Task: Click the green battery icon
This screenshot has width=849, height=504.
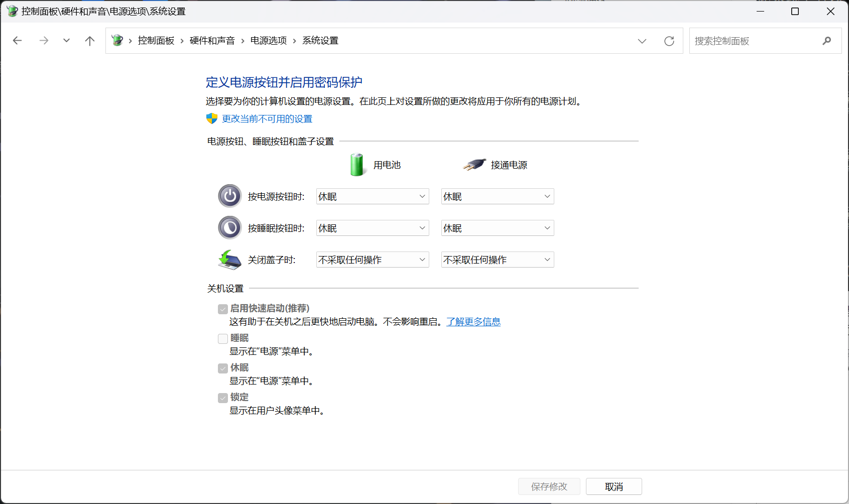Action: [x=357, y=165]
